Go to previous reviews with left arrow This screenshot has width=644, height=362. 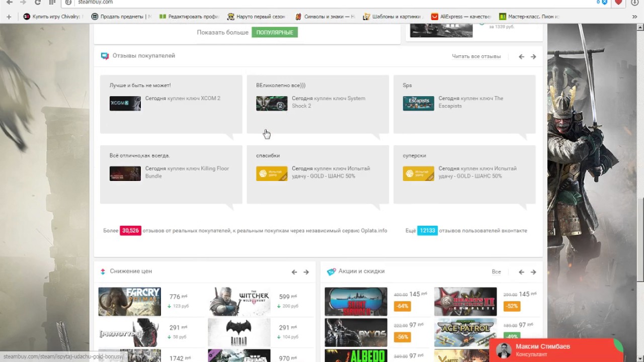(521, 57)
